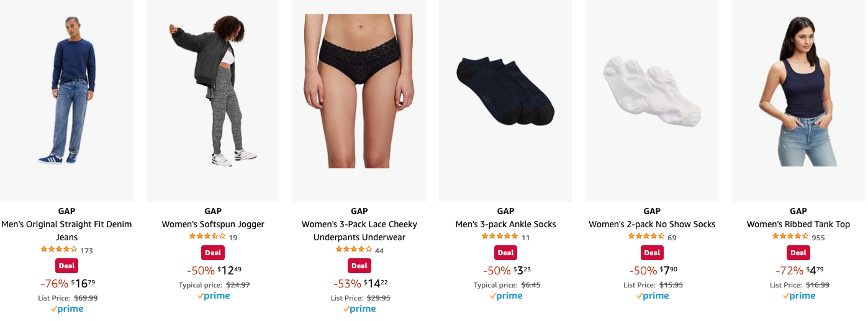Viewport: 868px width, 321px height.
Task: Click the 173 ratings count for denim jeans
Action: click(x=86, y=251)
